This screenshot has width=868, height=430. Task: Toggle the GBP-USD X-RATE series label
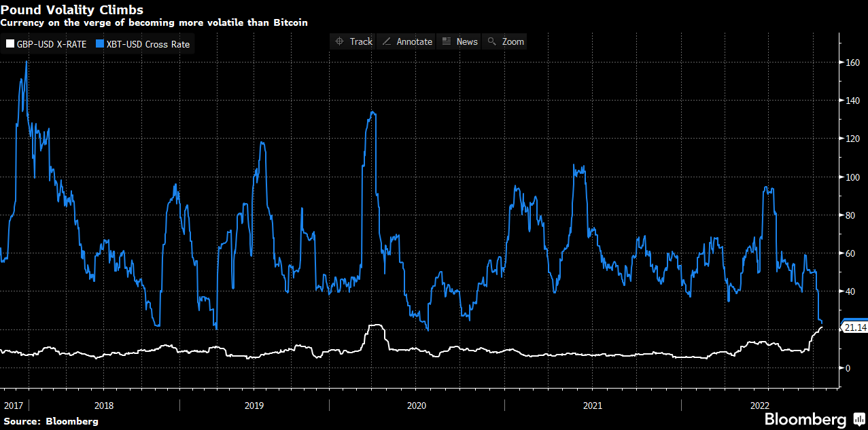click(x=51, y=45)
